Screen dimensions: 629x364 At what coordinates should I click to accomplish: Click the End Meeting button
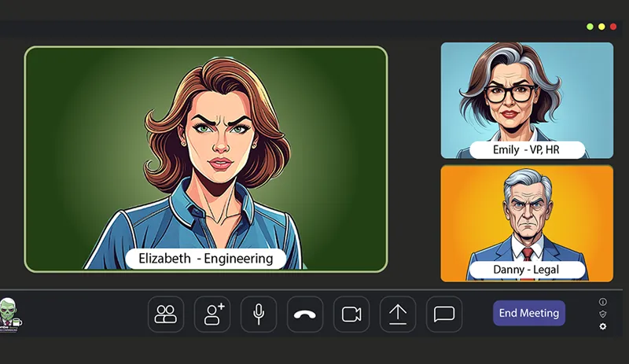(528, 313)
